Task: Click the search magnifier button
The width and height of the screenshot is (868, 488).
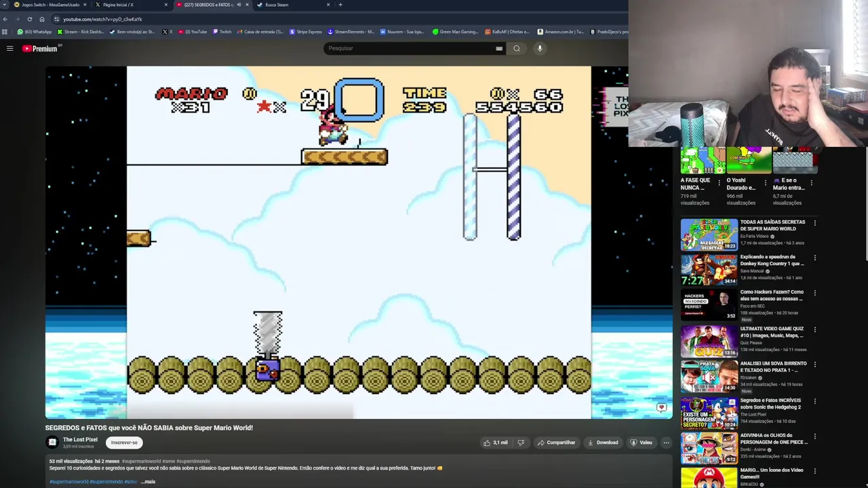Action: [517, 48]
